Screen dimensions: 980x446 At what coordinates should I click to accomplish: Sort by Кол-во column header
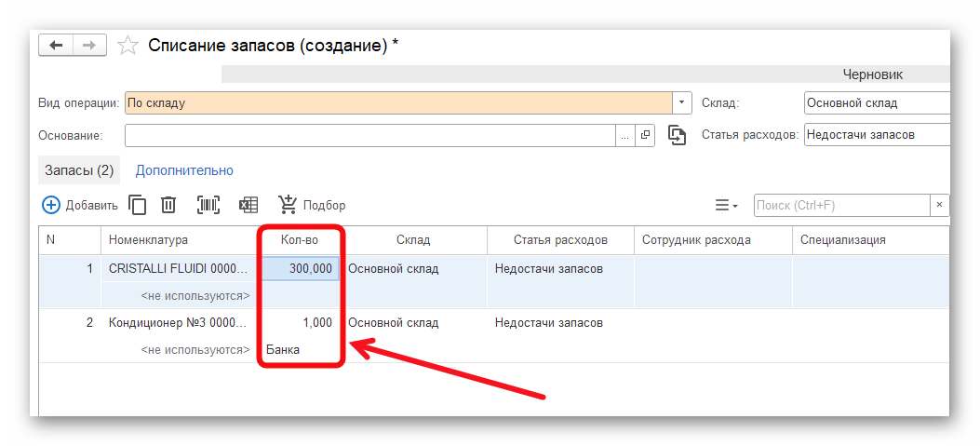[301, 240]
